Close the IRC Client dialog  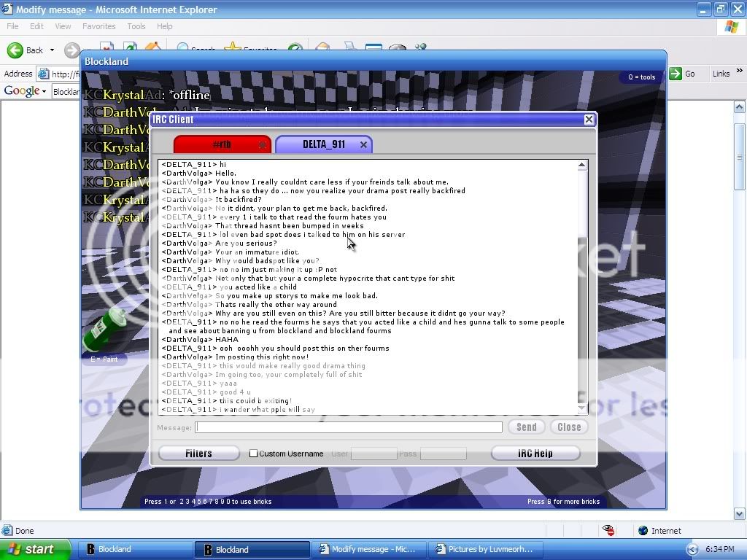(589, 120)
